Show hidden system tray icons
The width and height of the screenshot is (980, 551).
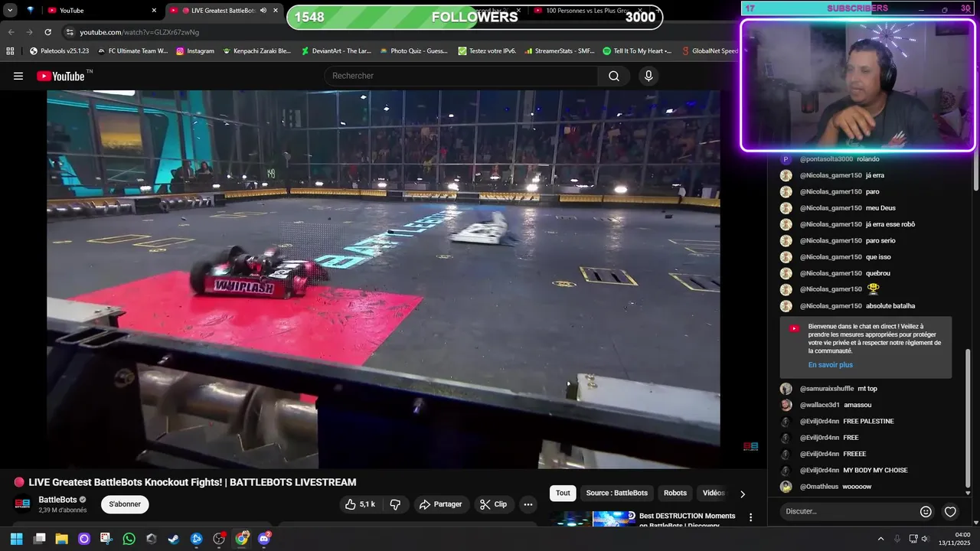click(x=880, y=539)
